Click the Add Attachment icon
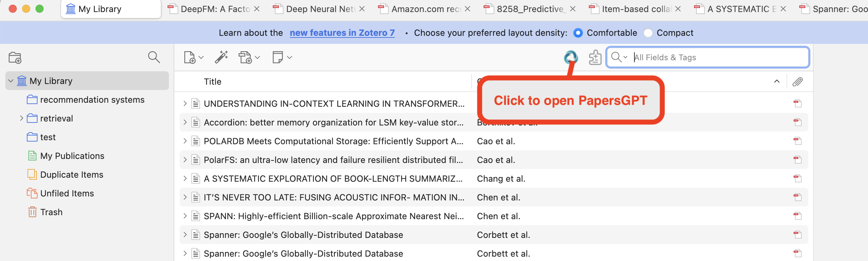Screen dimensions: 868x261 246,58
